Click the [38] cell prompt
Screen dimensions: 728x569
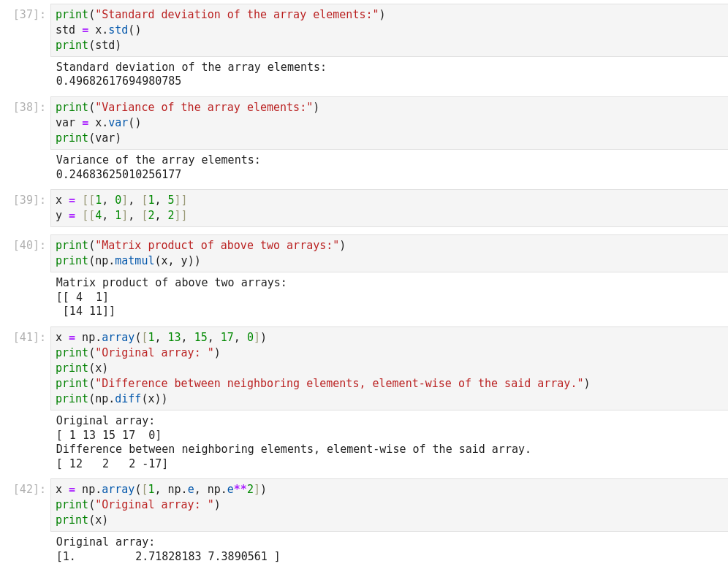[x=29, y=107]
